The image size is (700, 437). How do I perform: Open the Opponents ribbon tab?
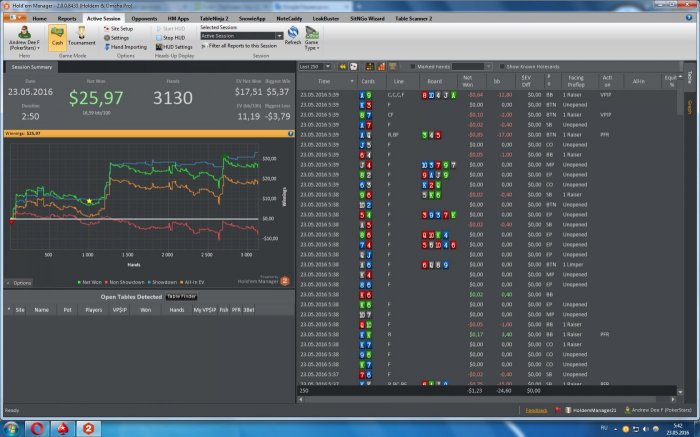pos(144,18)
